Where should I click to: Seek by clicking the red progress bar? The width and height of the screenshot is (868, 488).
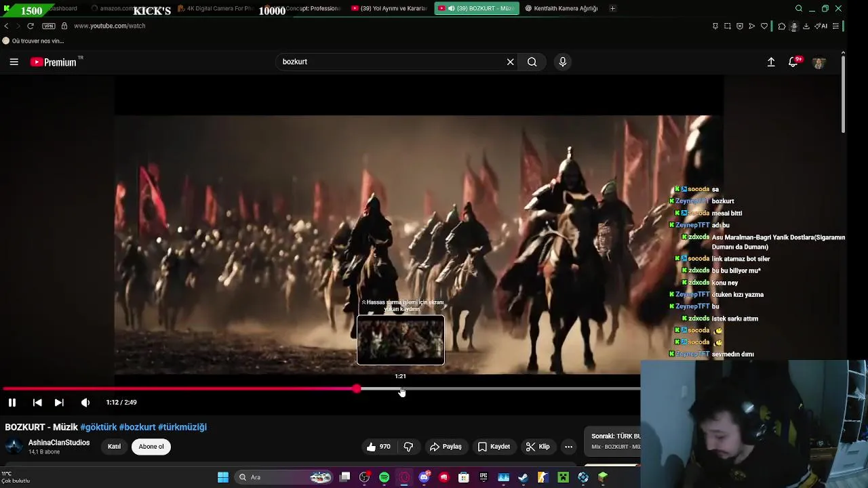180,389
